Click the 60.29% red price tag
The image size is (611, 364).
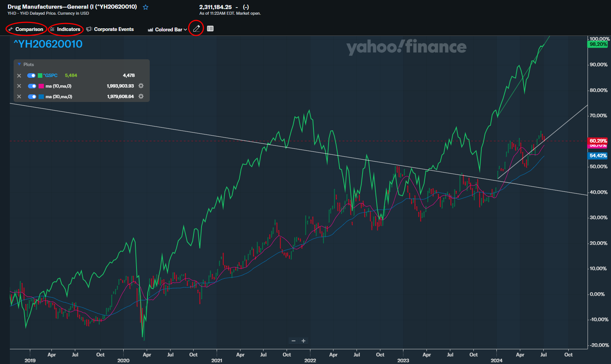coord(598,141)
